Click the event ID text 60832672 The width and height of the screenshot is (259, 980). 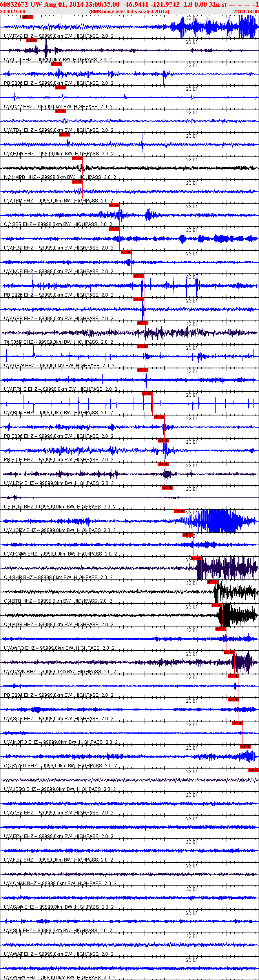tap(14, 4)
